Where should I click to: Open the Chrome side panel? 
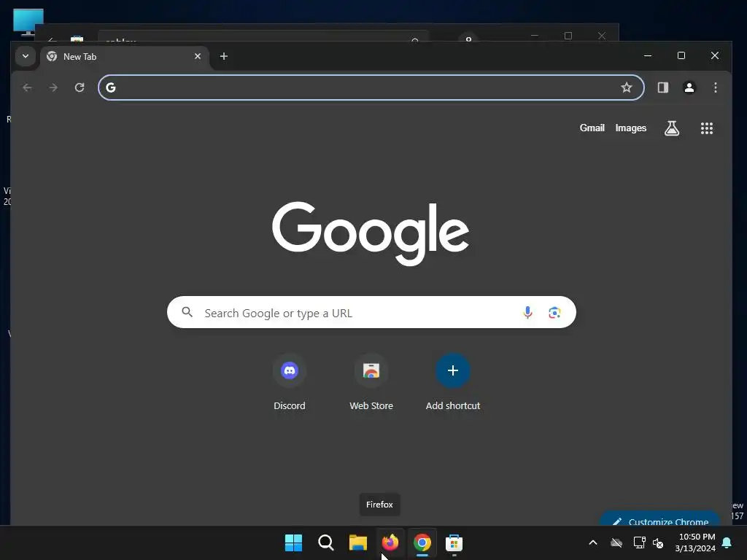pyautogui.click(x=662, y=87)
